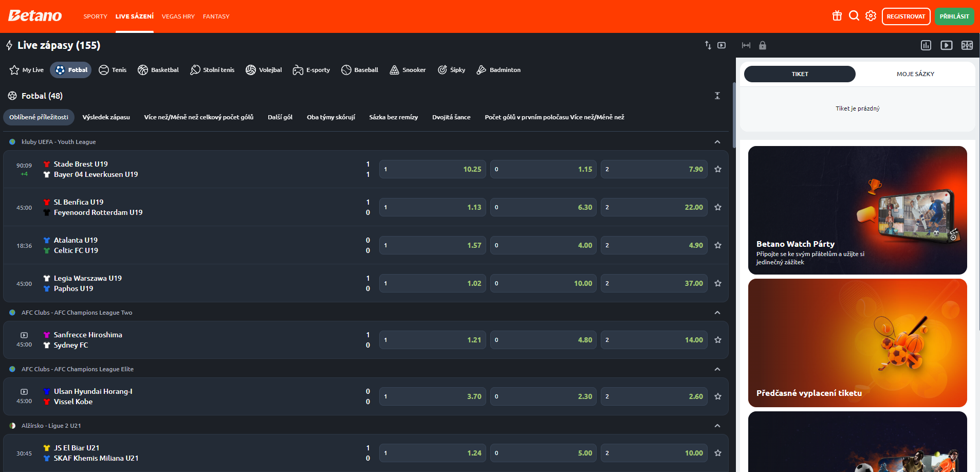
Task: Open the search icon in header
Action: [854, 16]
